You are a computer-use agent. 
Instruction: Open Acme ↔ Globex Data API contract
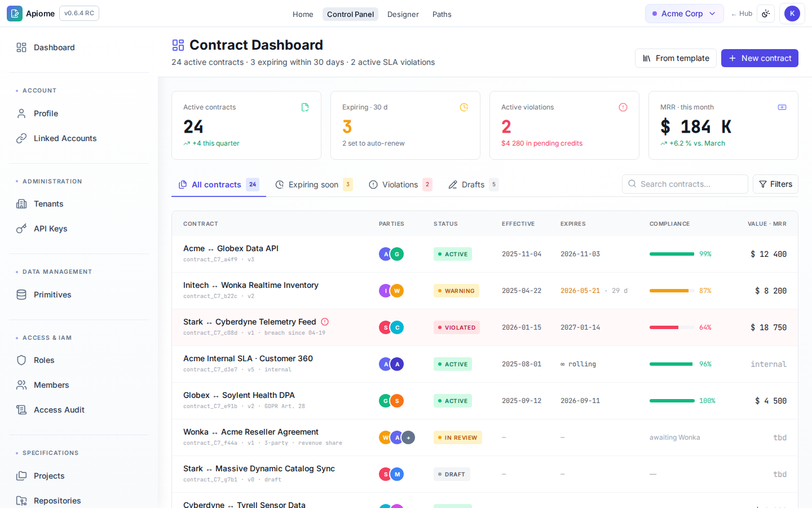pos(231,248)
